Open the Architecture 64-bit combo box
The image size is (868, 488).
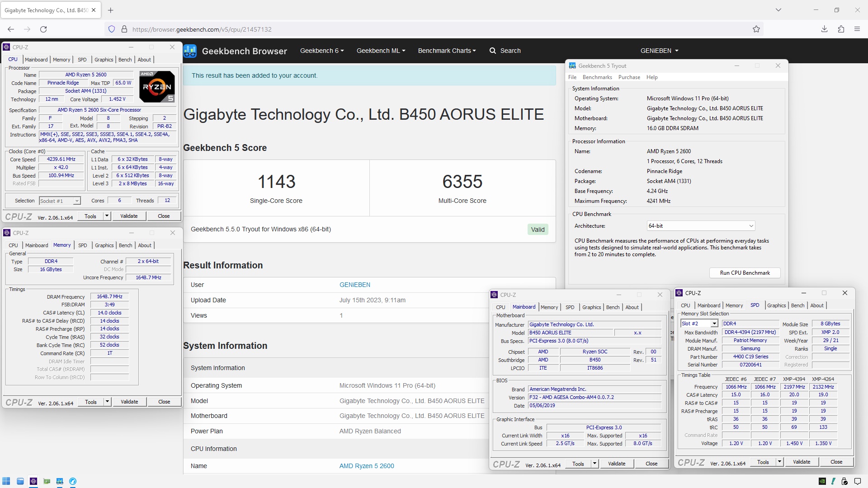[x=701, y=226]
